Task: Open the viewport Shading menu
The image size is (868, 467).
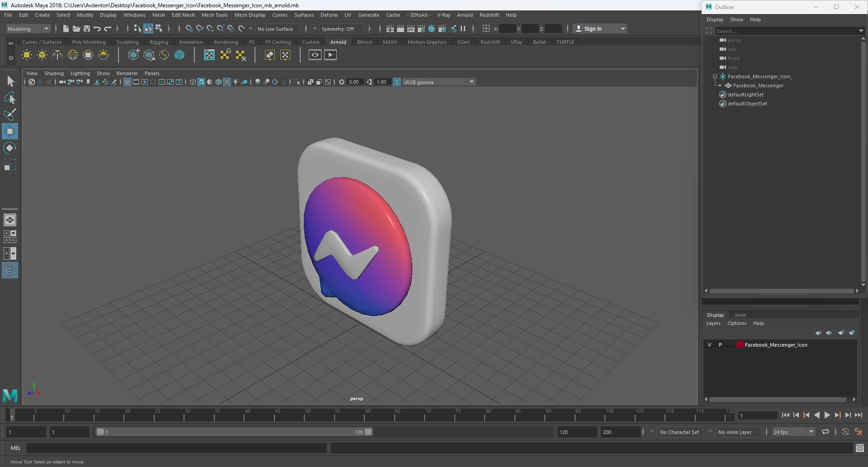Action: 54,73
